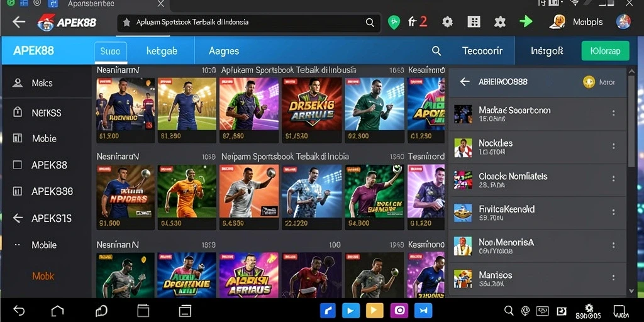The width and height of the screenshot is (644, 322).
Task: Open the orange Mobk sidebar item
Action: 43,276
